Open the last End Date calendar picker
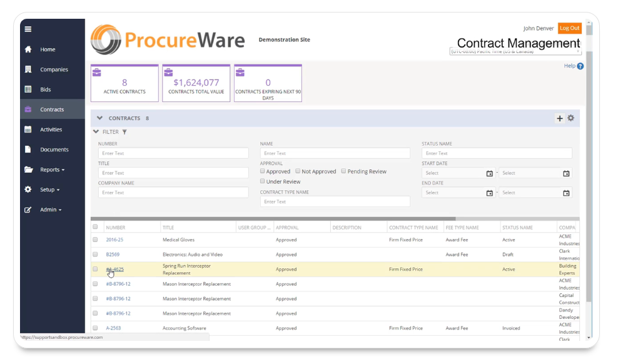 (x=566, y=193)
